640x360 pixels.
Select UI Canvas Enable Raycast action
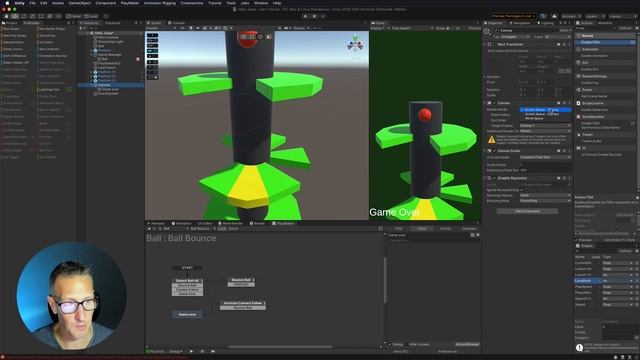[601, 155]
